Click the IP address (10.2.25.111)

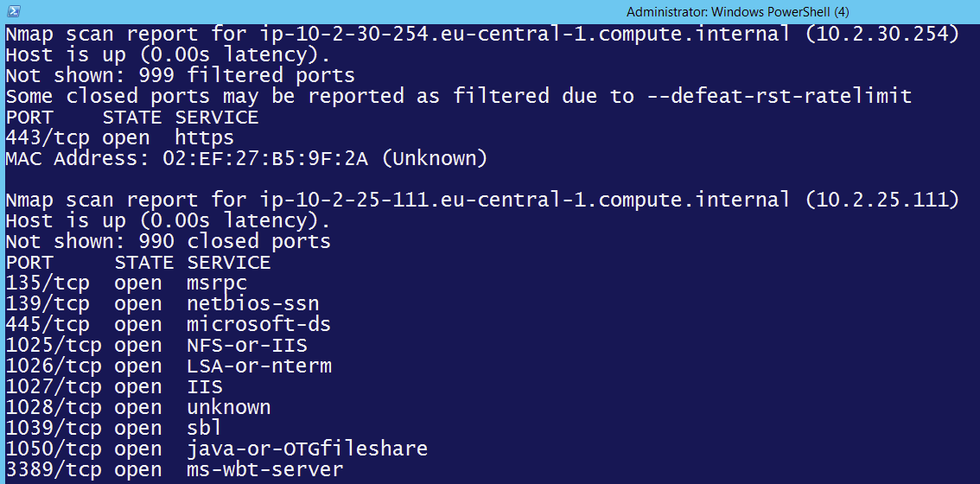(x=882, y=200)
